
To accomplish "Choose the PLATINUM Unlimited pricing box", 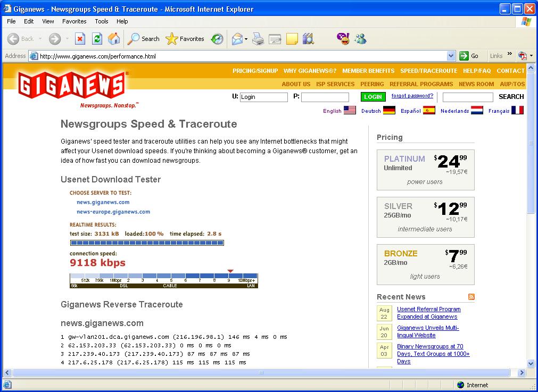I will click(x=426, y=170).
